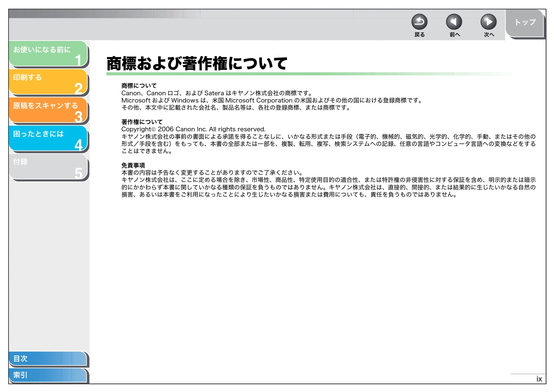Image resolution: width=554 pixels, height=392 pixels.
Task: Click the 戻る (back) round icon
Action: (x=419, y=22)
